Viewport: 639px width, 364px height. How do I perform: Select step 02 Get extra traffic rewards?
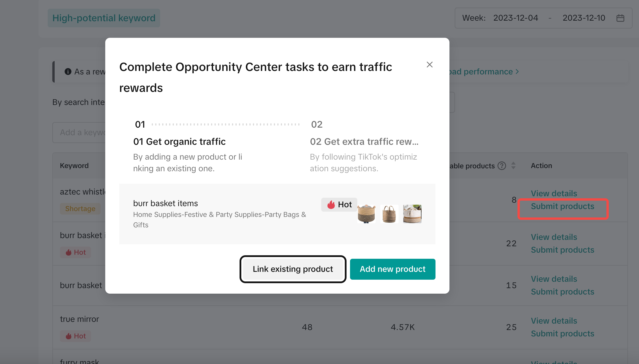[x=364, y=142]
